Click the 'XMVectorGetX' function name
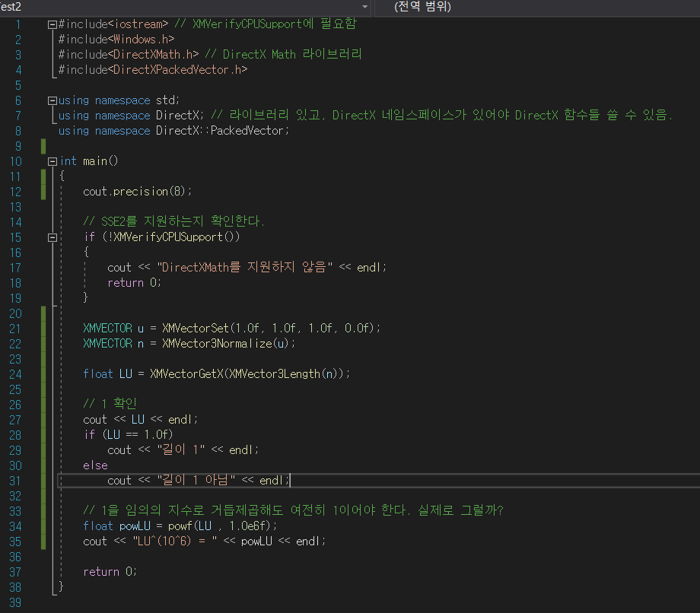 pos(186,374)
